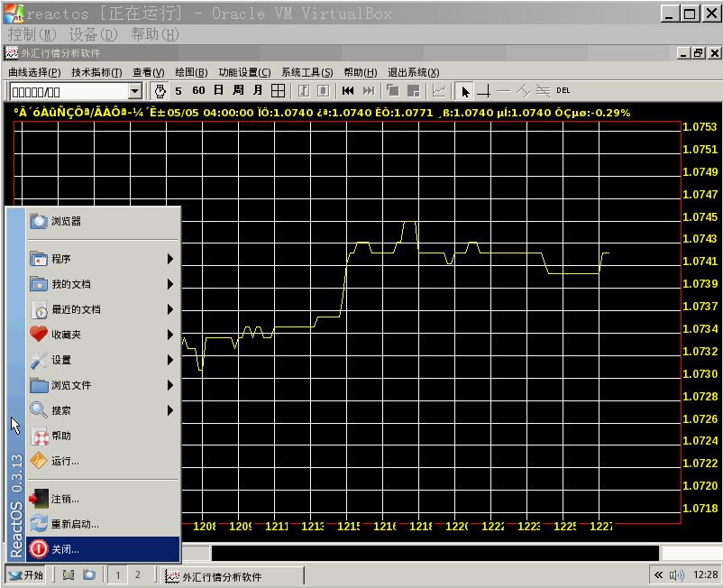
Task: Open the currency pair combo box dropdown
Action: pyautogui.click(x=134, y=91)
